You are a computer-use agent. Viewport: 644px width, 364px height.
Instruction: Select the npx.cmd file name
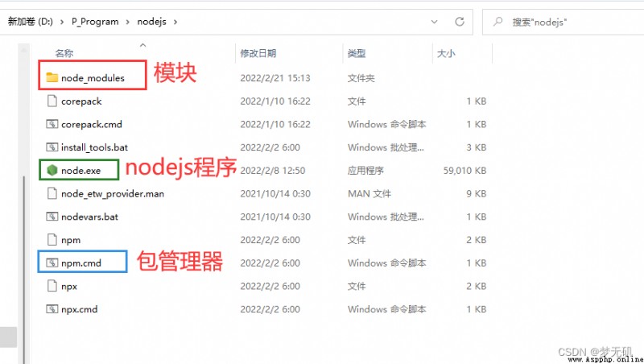click(x=79, y=309)
